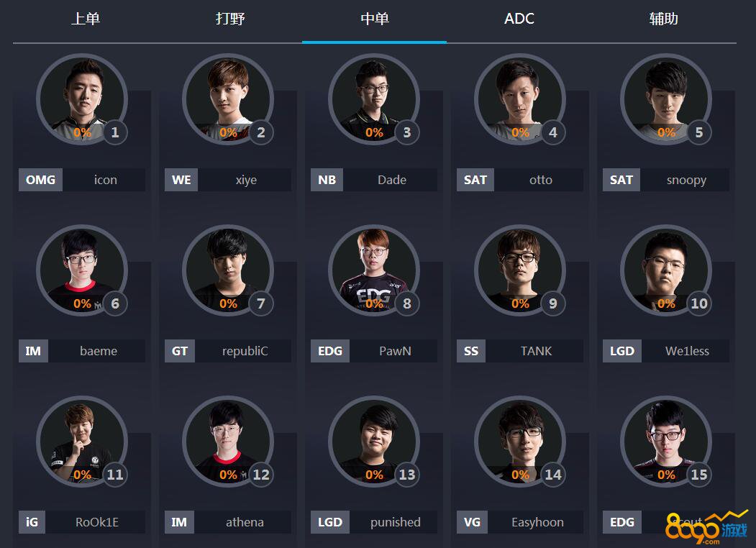
Task: Switch to the 上单 tab
Action: (86, 19)
